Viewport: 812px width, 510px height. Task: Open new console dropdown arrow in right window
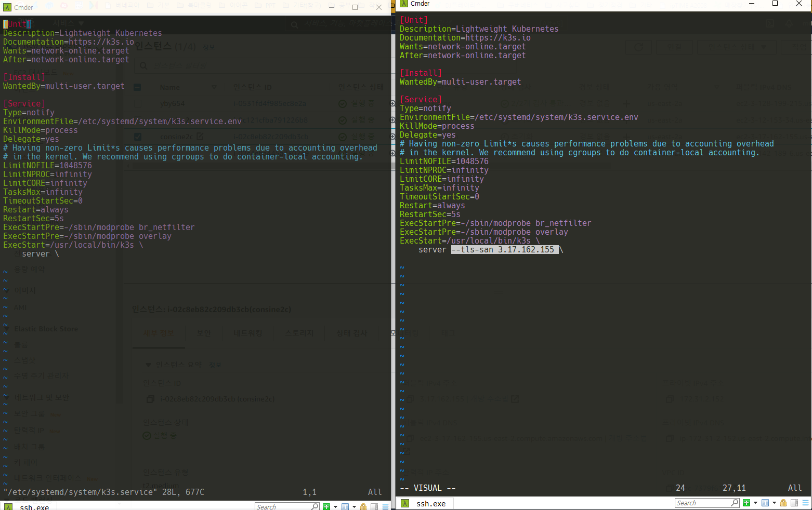tap(755, 503)
